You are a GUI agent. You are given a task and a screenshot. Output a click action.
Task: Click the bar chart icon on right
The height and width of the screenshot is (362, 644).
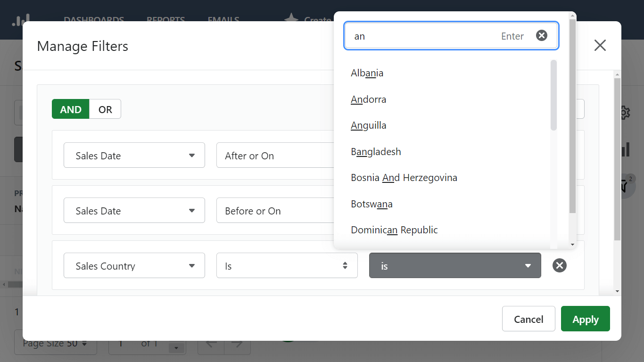(625, 150)
